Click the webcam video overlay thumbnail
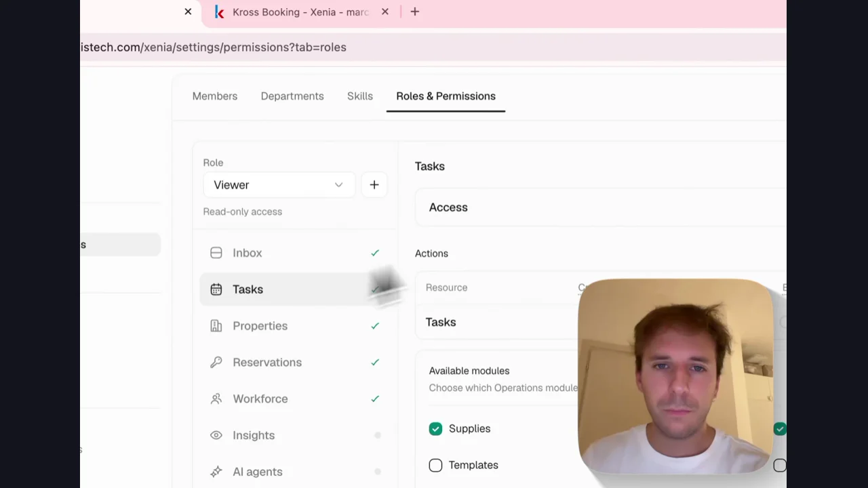This screenshot has width=868, height=488. pos(675,377)
